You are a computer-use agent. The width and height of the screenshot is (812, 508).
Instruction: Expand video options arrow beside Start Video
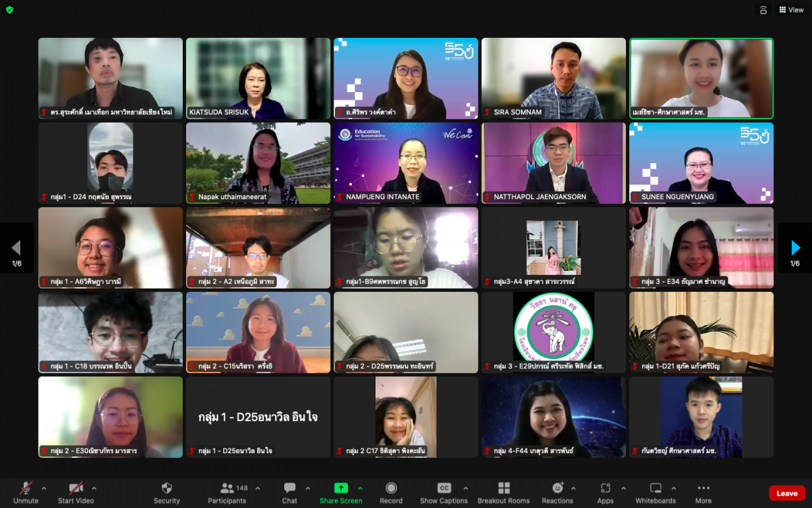click(94, 488)
